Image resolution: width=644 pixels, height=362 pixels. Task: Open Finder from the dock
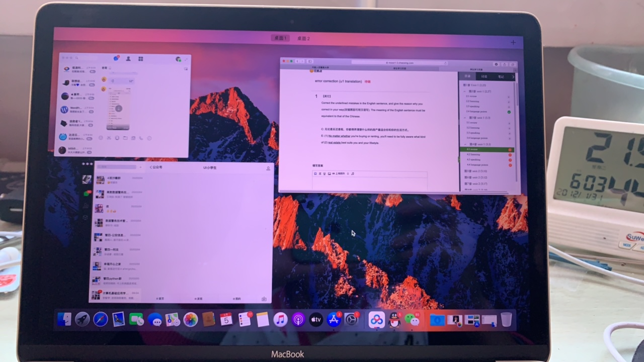[x=64, y=320]
